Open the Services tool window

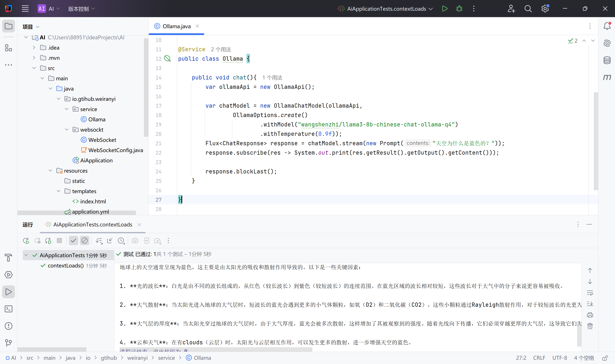click(8, 275)
